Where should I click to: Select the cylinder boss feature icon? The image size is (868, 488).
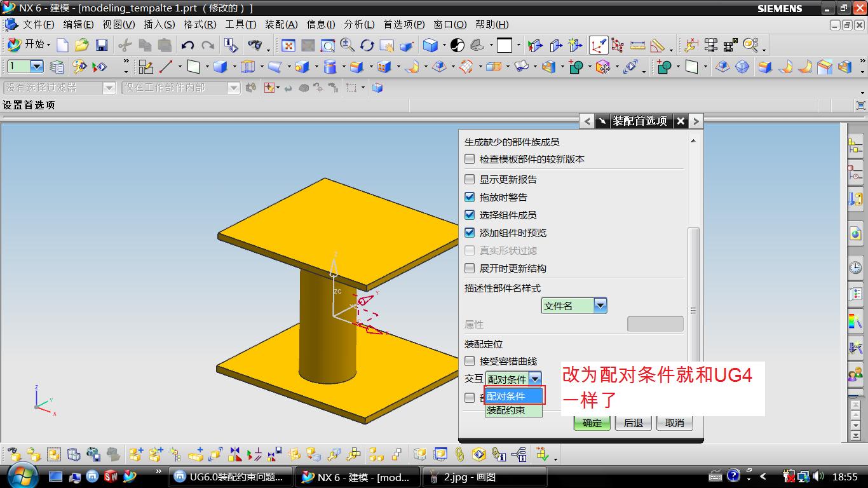tap(330, 67)
